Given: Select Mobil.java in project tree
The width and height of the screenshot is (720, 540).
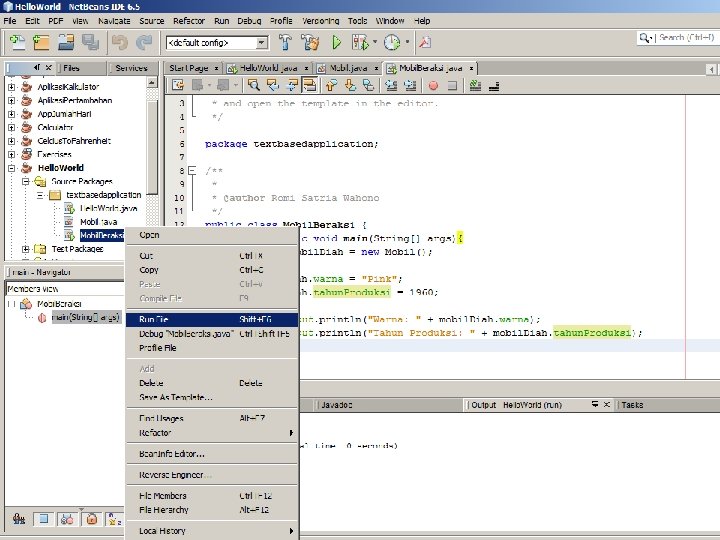Looking at the screenshot, I should 99,221.
